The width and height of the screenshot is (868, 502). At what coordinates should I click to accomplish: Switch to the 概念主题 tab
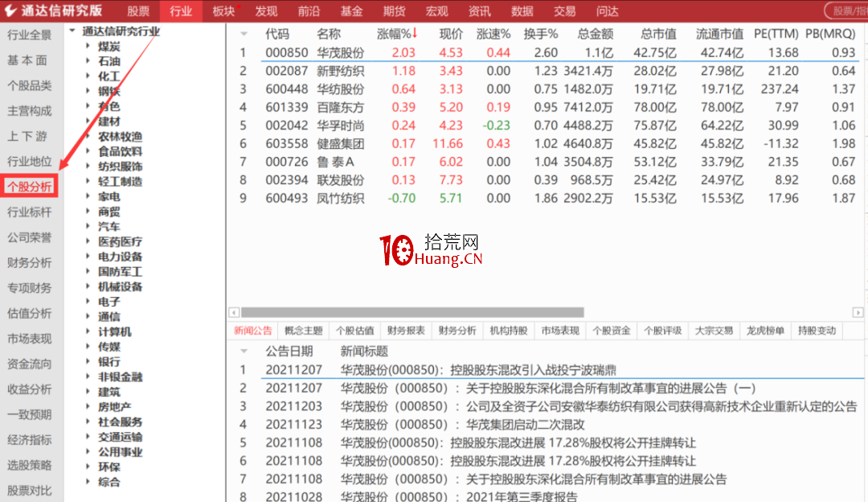(303, 331)
